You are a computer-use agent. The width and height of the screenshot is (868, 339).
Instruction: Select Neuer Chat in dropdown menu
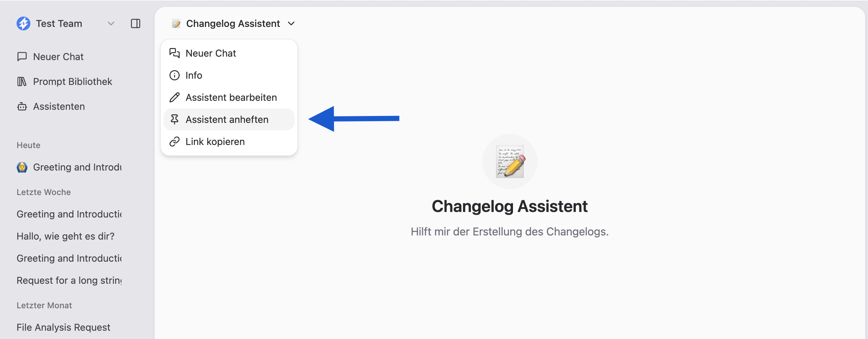211,53
